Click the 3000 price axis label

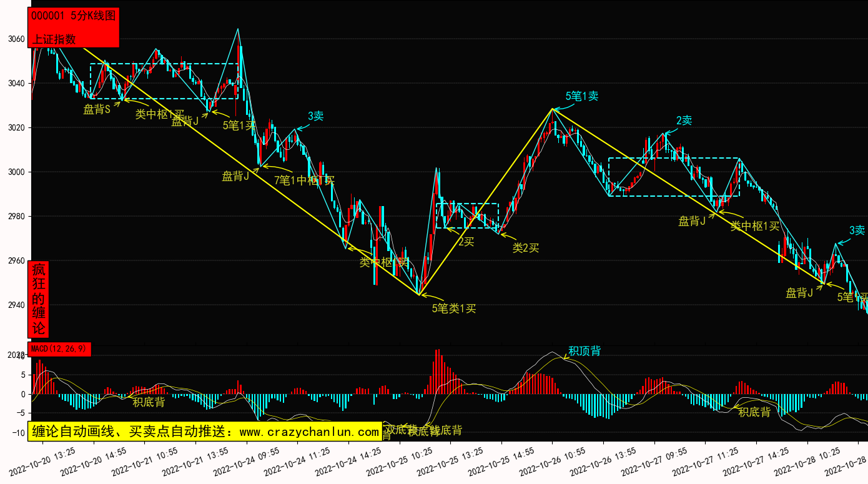click(x=16, y=172)
